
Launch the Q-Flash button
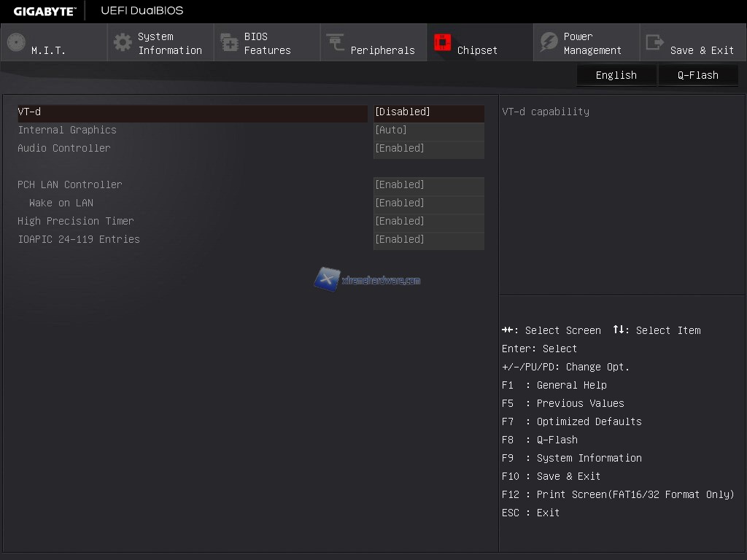point(697,75)
